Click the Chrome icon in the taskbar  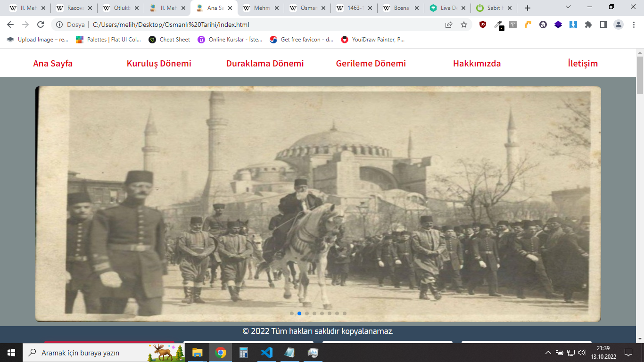click(x=220, y=353)
